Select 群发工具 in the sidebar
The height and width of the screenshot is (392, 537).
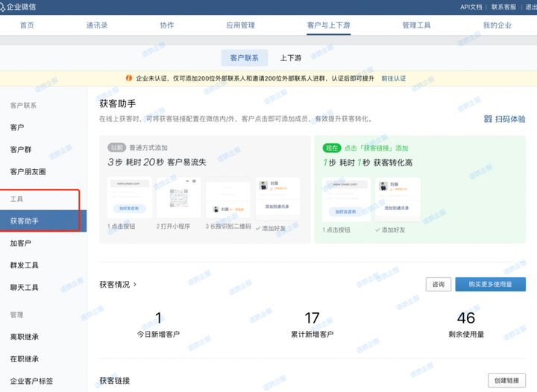[24, 265]
